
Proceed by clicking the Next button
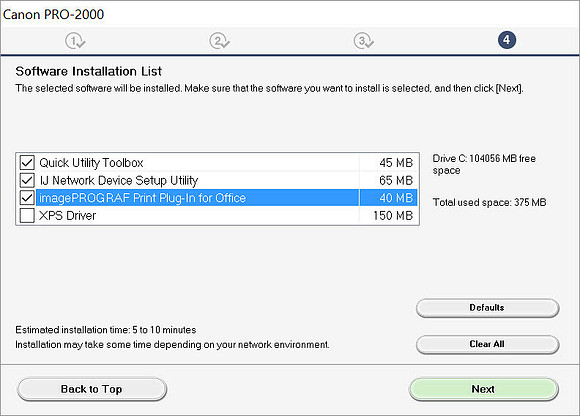pos(484,389)
